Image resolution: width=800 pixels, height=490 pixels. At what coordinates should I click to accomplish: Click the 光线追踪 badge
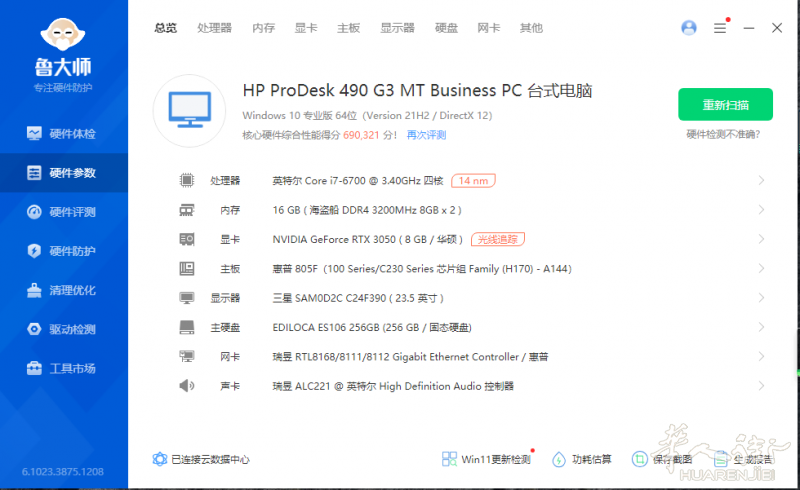coord(497,239)
